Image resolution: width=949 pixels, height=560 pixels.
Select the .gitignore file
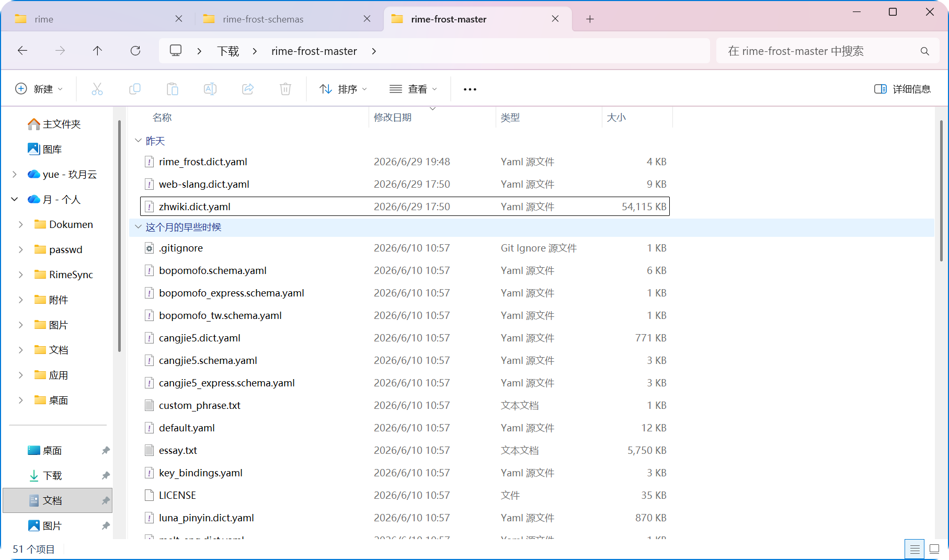pyautogui.click(x=405, y=248)
